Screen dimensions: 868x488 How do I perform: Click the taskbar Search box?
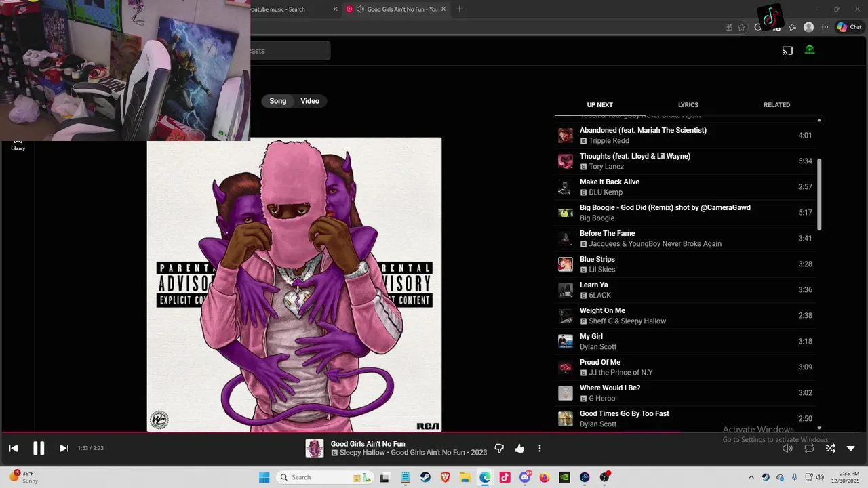(x=325, y=477)
